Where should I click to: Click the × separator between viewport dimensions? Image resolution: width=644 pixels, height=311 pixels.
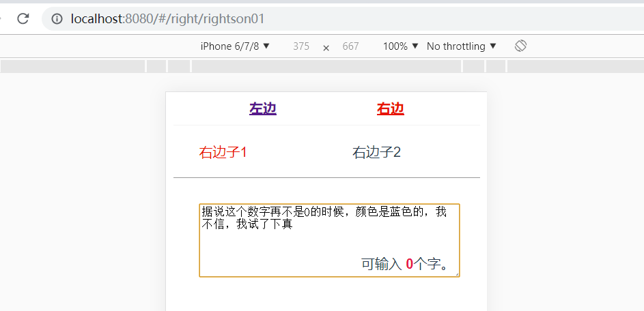click(x=326, y=48)
